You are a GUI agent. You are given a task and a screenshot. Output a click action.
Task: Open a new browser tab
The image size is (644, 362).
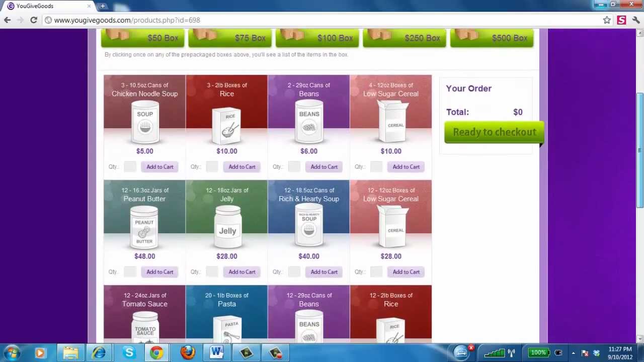point(103,6)
